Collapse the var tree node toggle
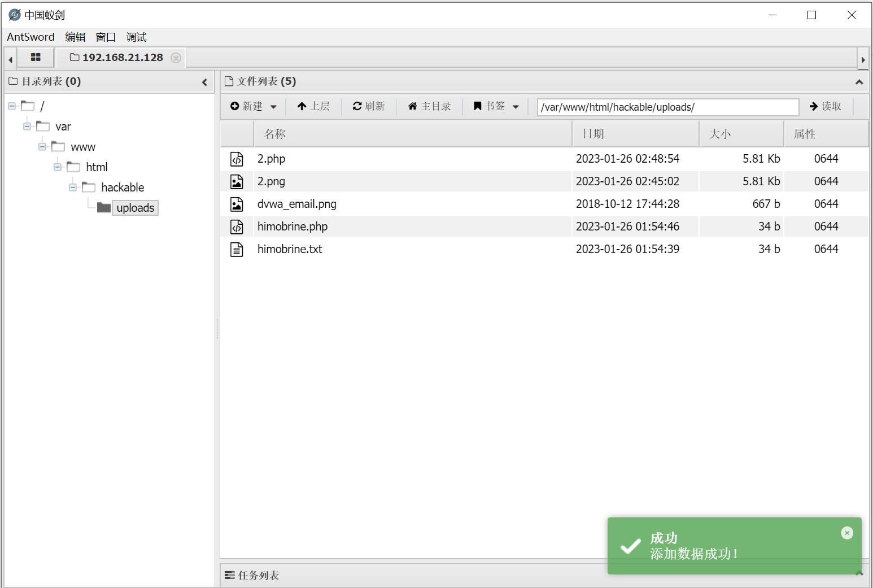Screen dimensions: 873x588 [27, 126]
